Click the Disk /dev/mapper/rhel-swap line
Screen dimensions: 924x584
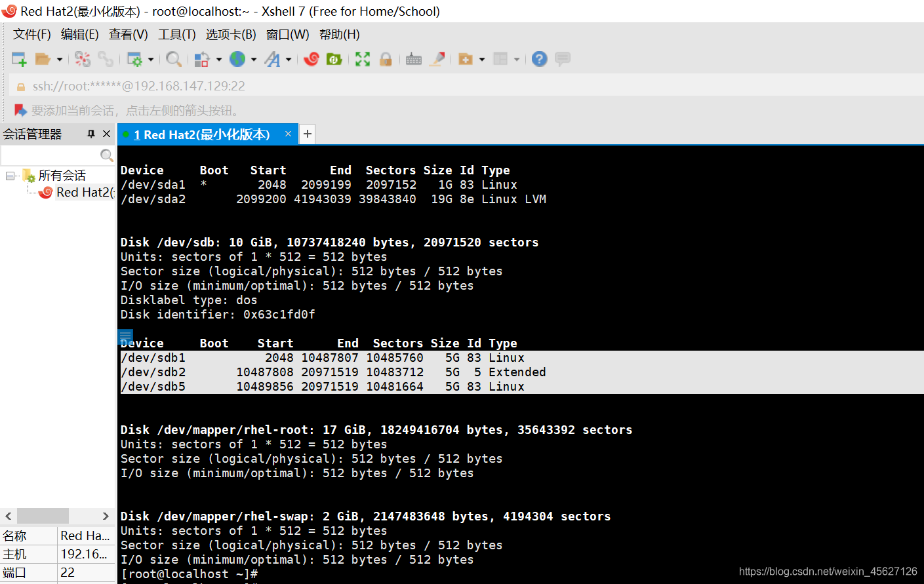point(365,516)
